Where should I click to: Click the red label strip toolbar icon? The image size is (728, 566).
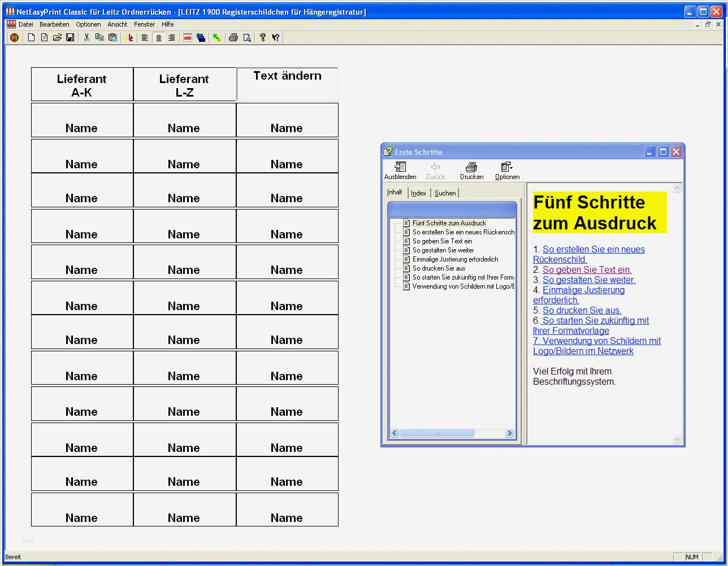coord(188,38)
